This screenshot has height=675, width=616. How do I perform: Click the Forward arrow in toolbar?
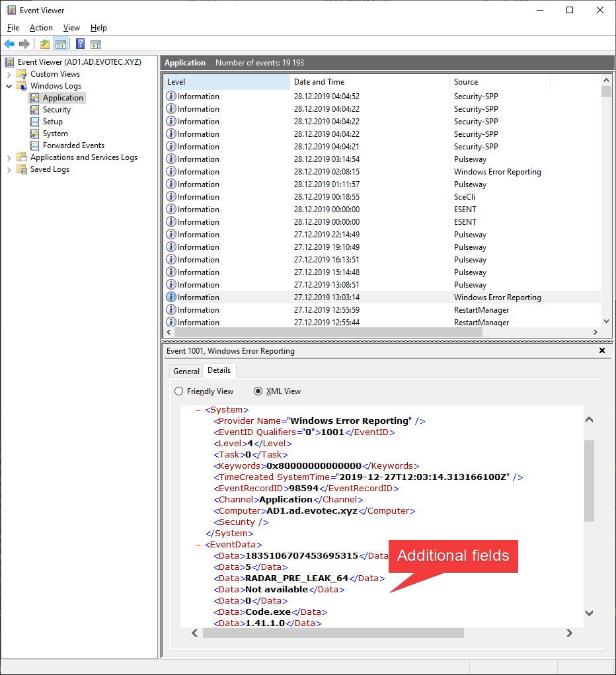click(x=24, y=44)
